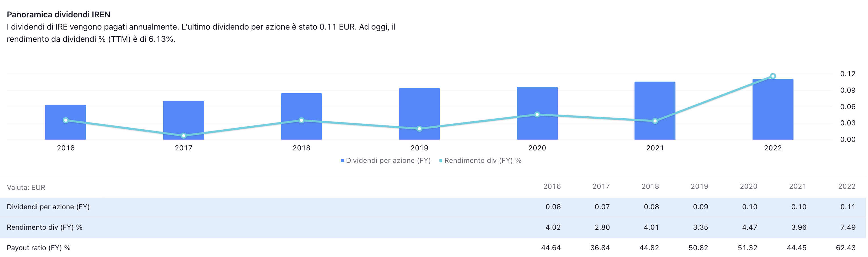Select the Payout ratio (FY) % row label
This screenshot has width=868, height=257.
click(x=38, y=248)
